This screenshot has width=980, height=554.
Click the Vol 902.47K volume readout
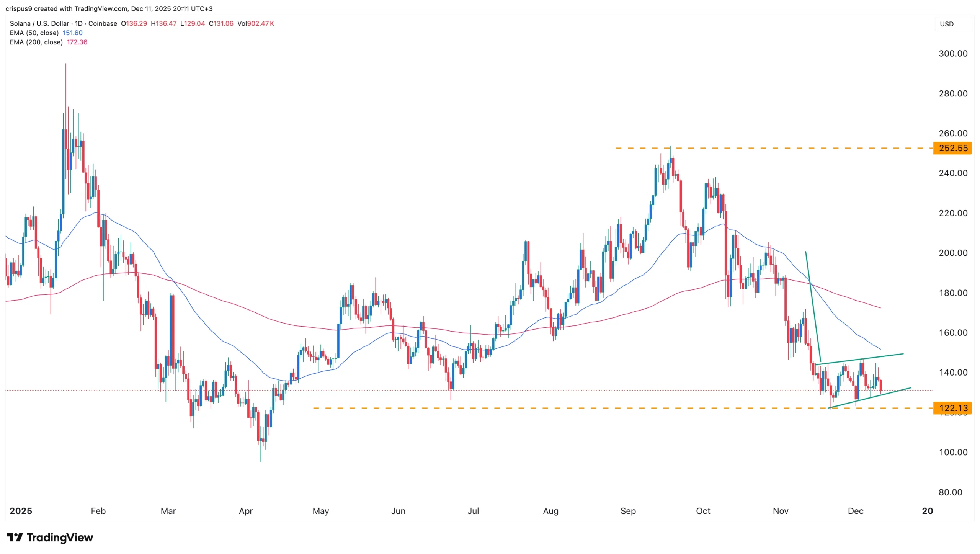coord(256,23)
